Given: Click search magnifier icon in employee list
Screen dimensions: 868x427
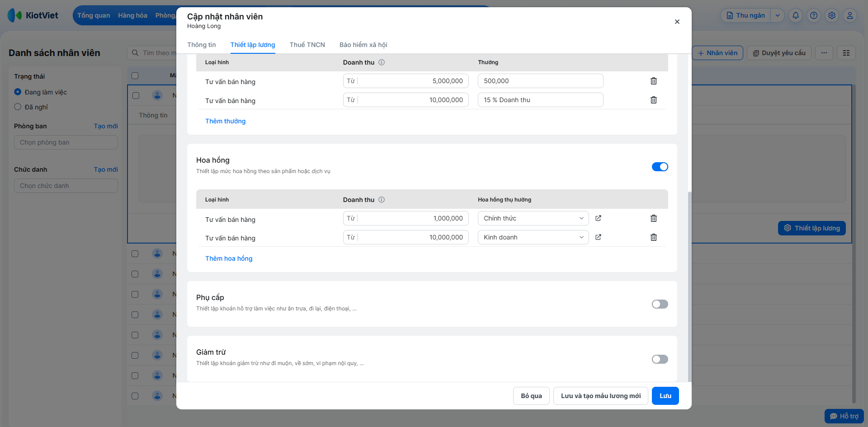Looking at the screenshot, I should pos(135,53).
